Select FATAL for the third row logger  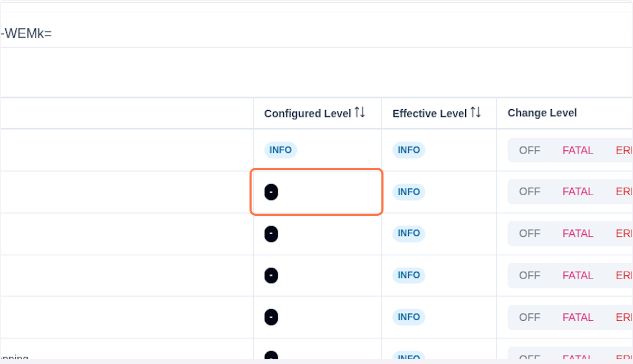578,233
